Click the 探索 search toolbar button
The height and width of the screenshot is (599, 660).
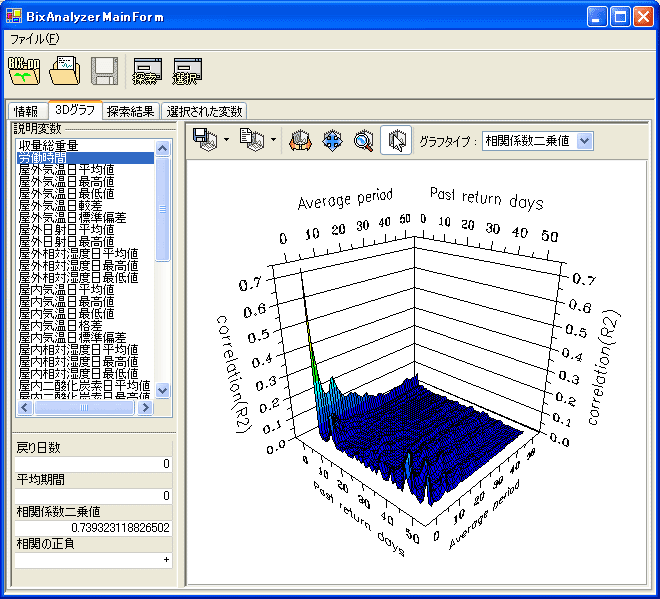[147, 71]
